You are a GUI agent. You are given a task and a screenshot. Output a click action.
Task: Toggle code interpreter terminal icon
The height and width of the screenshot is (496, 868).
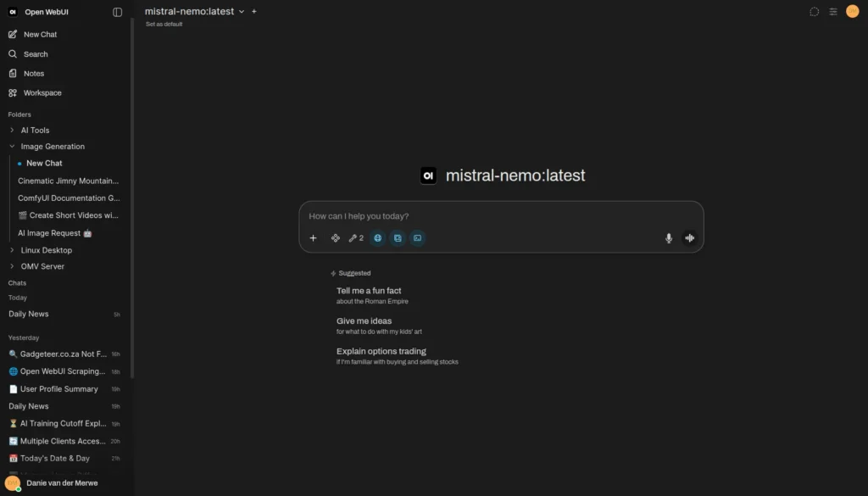point(417,238)
